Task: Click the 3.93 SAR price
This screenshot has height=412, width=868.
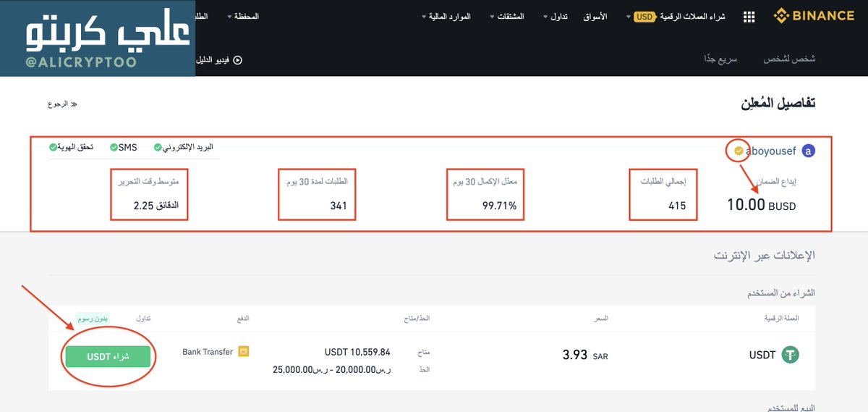Action: pos(585,356)
